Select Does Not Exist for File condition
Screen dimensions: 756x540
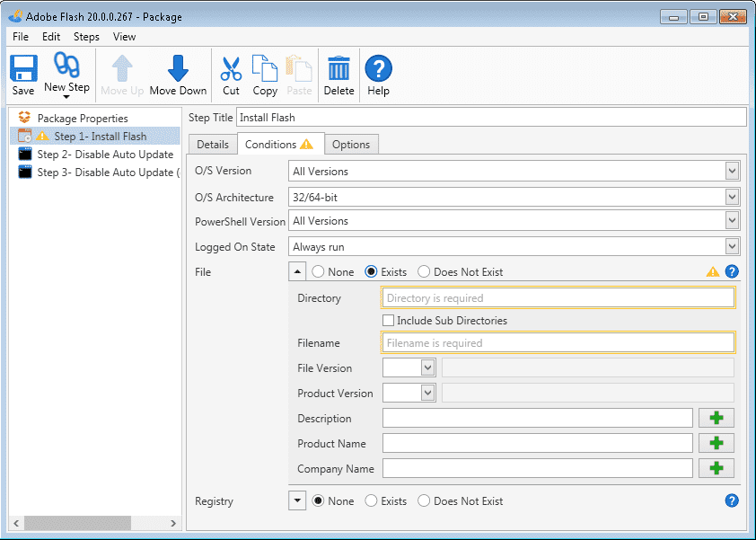tap(424, 271)
